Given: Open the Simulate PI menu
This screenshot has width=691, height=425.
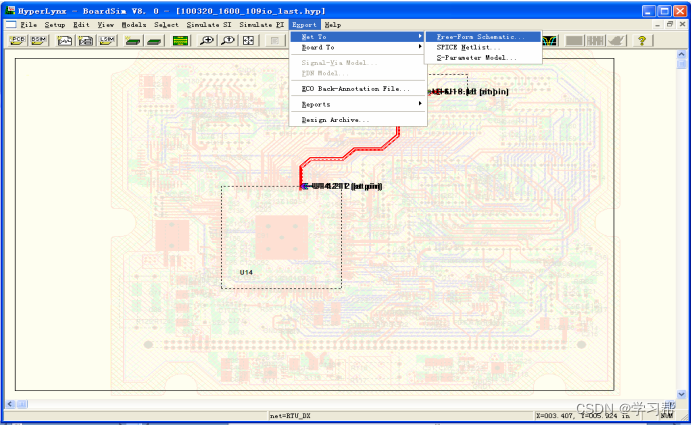Looking at the screenshot, I should click(261, 25).
